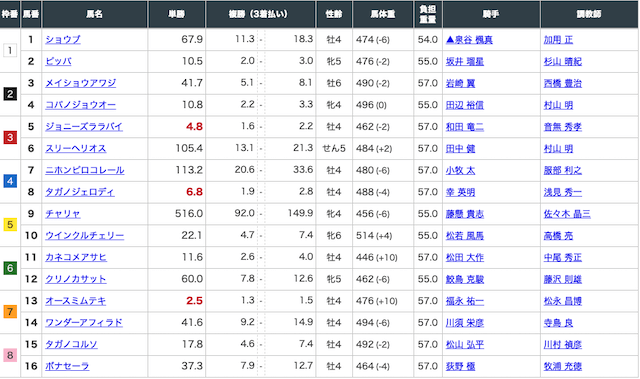
Task: Open jockey link 鮫島 克駿
Action: point(464,279)
